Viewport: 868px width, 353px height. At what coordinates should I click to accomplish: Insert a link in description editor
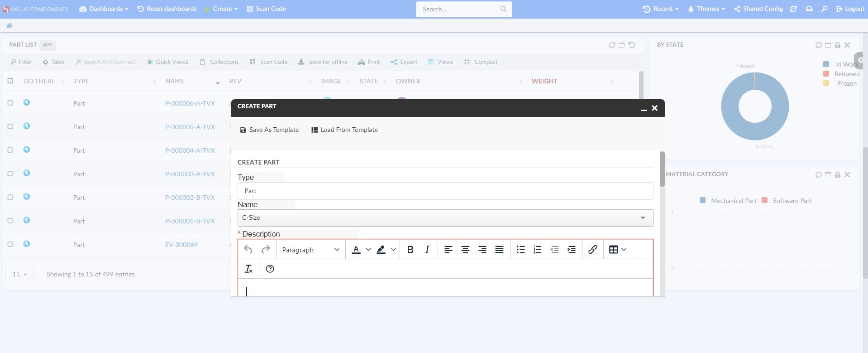click(x=592, y=250)
